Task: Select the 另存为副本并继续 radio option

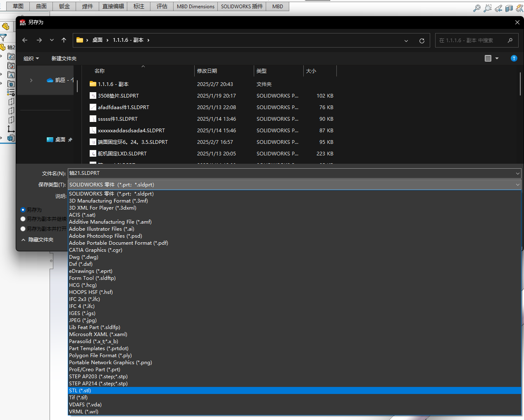Action: 23,219
